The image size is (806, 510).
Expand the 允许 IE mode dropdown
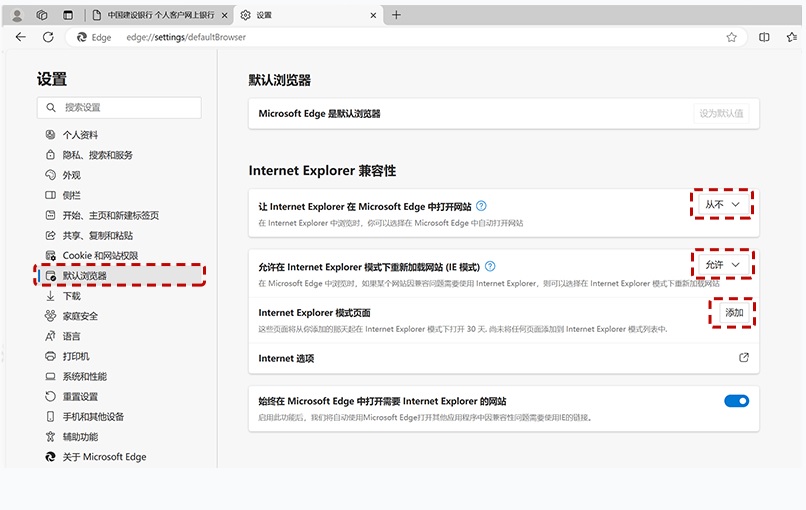(722, 265)
